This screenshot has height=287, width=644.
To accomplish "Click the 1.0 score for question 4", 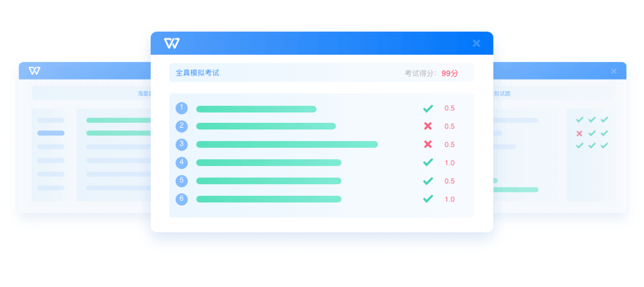I will [x=449, y=163].
